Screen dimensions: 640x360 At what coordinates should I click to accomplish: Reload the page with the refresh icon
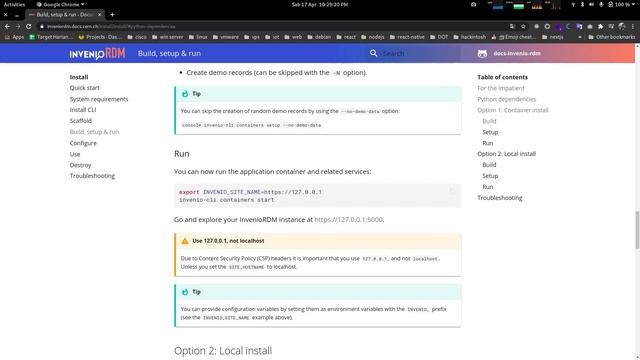[29, 26]
